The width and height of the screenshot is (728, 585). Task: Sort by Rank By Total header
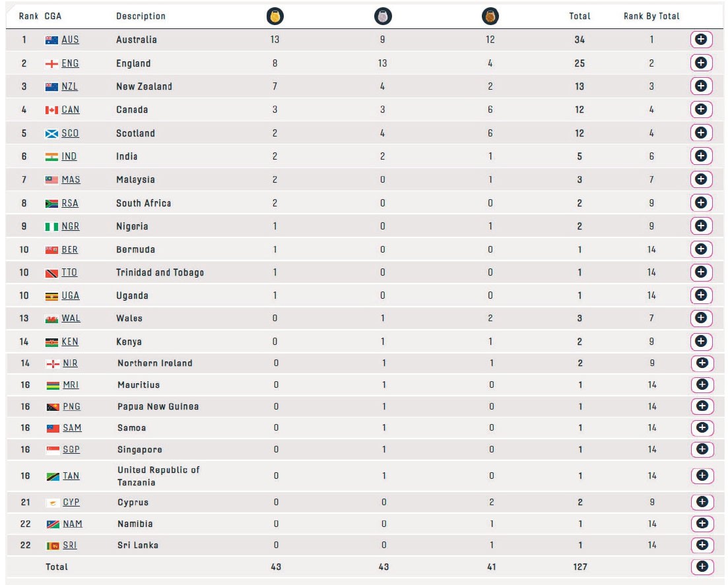point(651,16)
